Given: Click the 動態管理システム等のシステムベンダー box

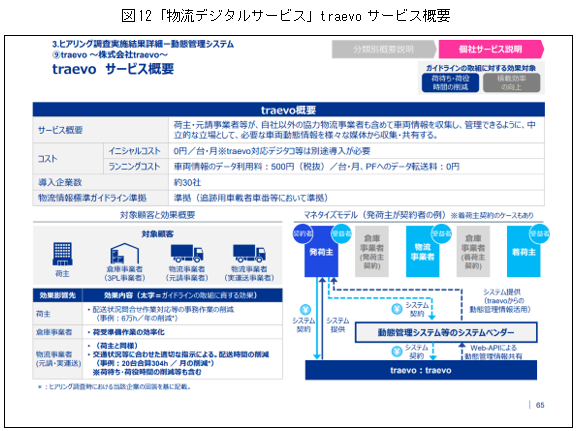Looking at the screenshot, I should point(446,332).
